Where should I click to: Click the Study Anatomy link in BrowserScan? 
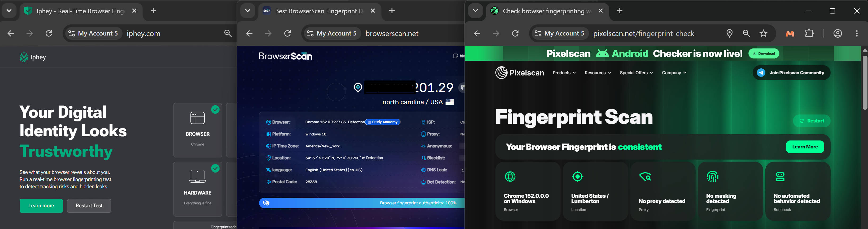(x=383, y=122)
